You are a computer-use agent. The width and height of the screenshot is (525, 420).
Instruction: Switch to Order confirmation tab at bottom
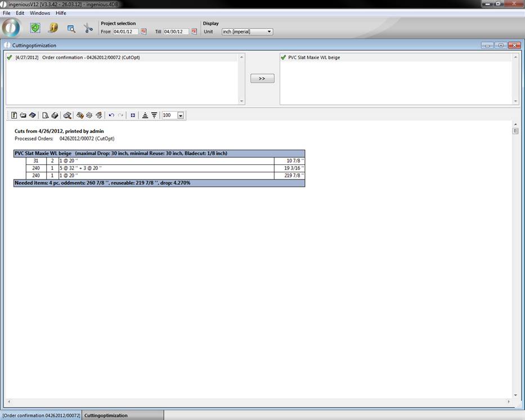pos(41,415)
